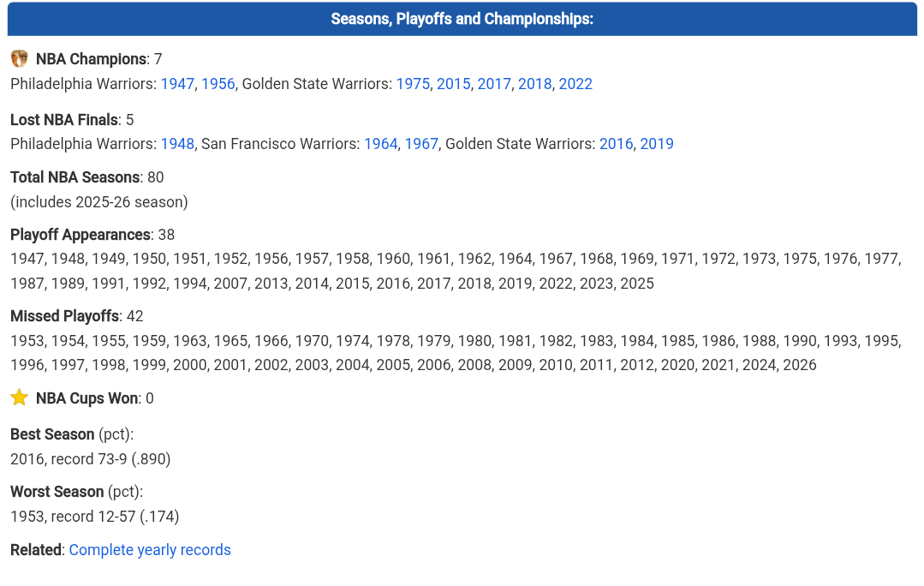Click the Worst Season label
The height and width of the screenshot is (586, 924).
(x=57, y=491)
